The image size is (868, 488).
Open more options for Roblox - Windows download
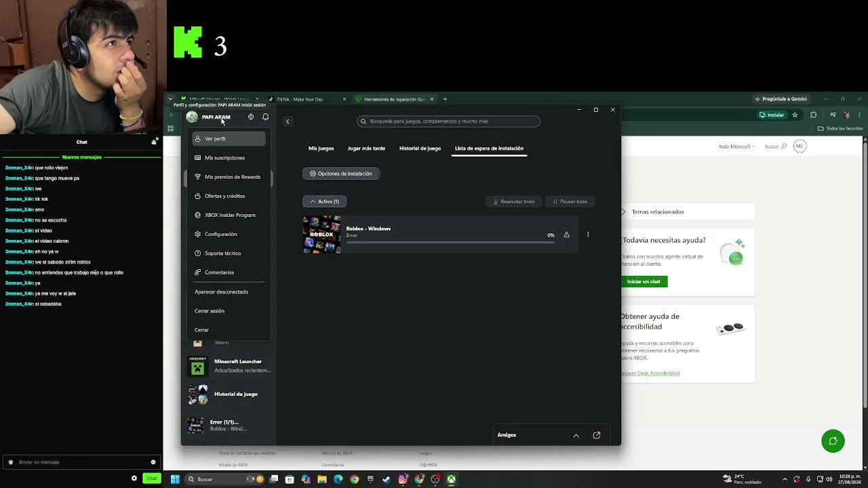click(x=588, y=235)
